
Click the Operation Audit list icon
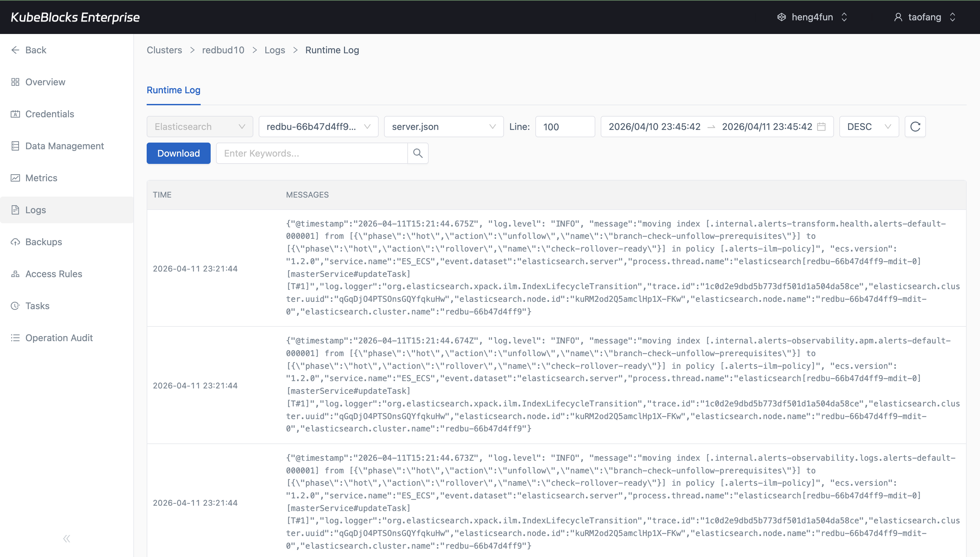(x=15, y=338)
